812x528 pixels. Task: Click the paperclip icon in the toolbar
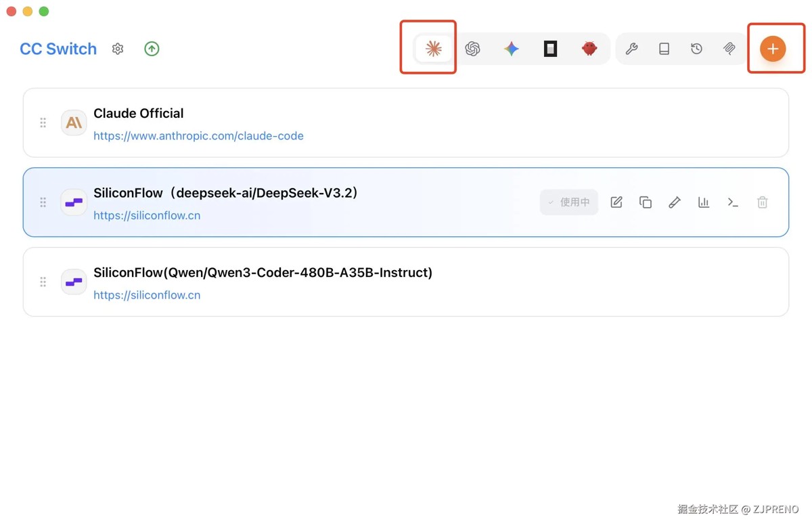(729, 49)
